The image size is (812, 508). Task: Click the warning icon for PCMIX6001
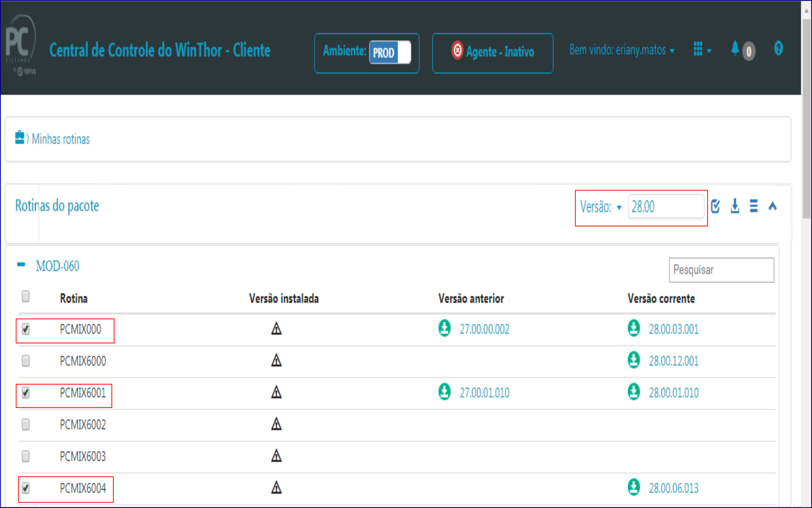pyautogui.click(x=276, y=393)
